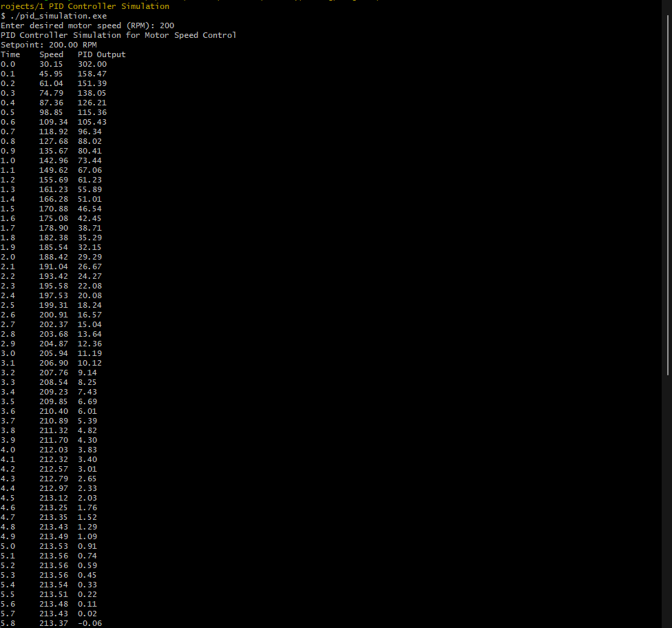Click the terminal's vertical scrollbar thumb
672x628 pixels.
tap(668, 195)
